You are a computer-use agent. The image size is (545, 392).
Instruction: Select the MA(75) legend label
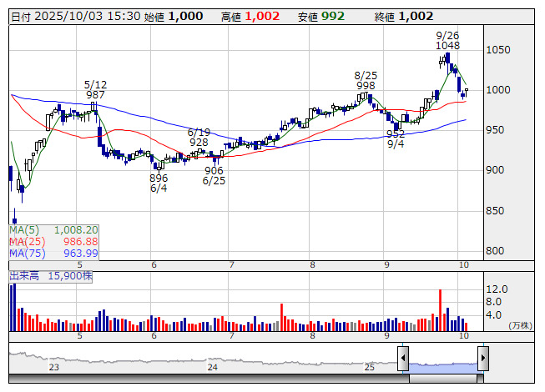point(27,253)
